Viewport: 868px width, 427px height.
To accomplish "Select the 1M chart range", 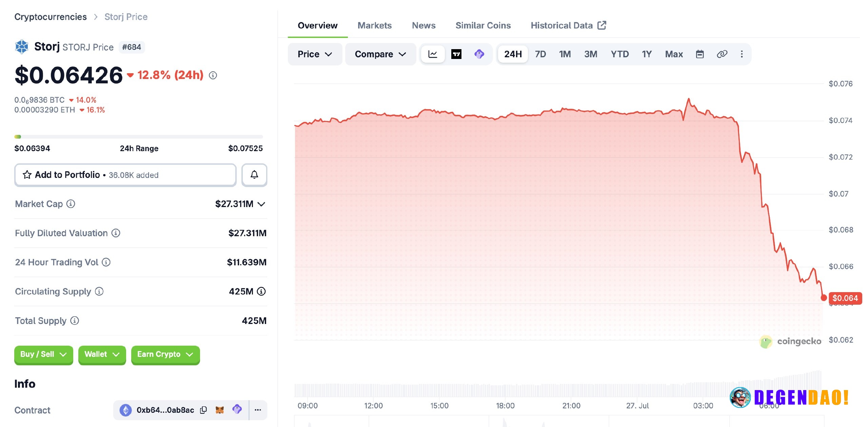I will tap(565, 54).
